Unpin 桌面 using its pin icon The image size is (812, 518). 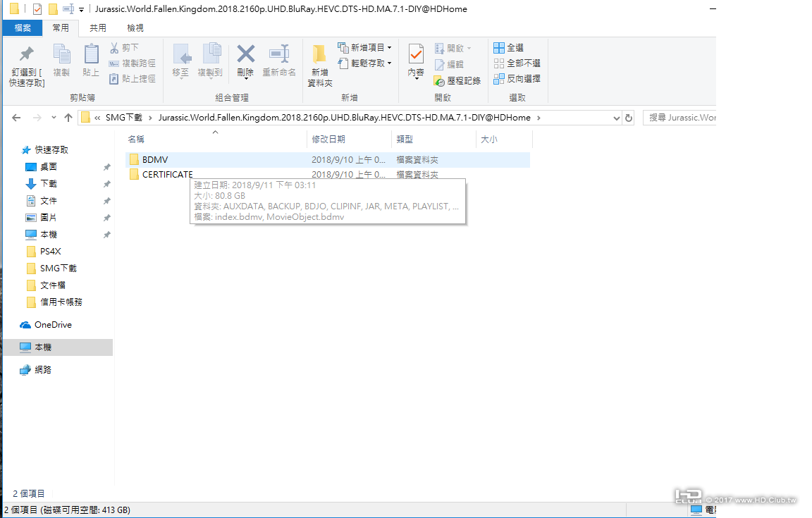pyautogui.click(x=106, y=167)
